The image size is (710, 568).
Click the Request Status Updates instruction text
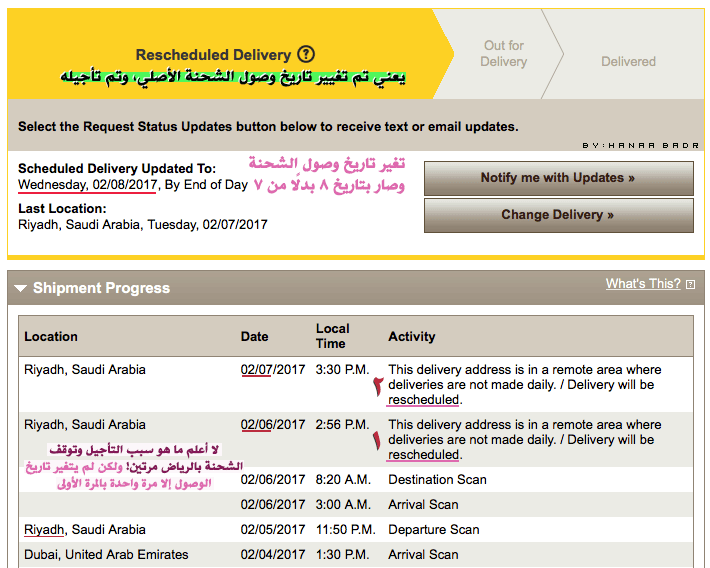coord(268,126)
